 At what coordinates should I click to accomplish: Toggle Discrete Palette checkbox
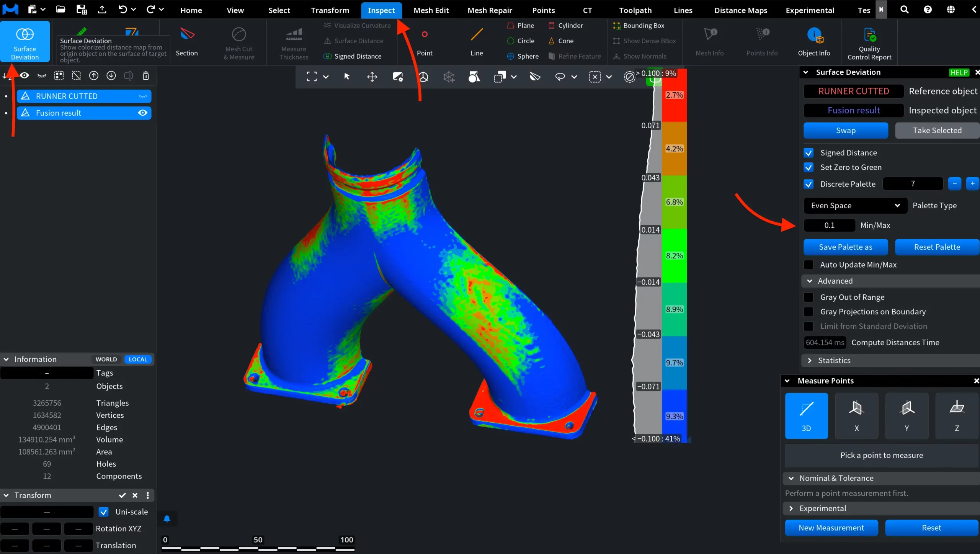(808, 184)
